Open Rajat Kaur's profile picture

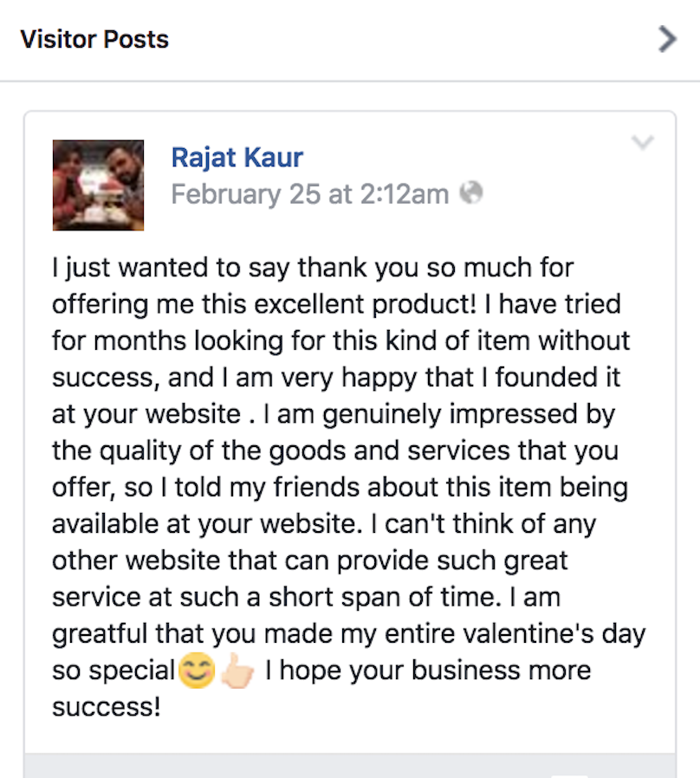pos(98,185)
